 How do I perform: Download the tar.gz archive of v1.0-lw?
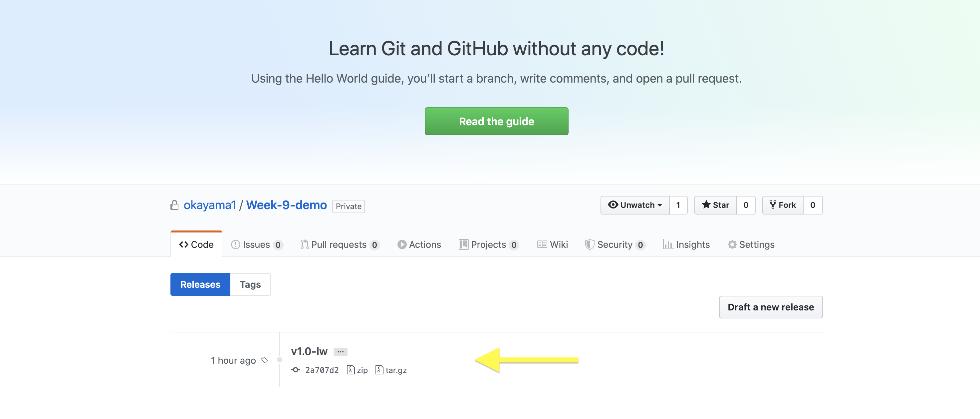391,370
